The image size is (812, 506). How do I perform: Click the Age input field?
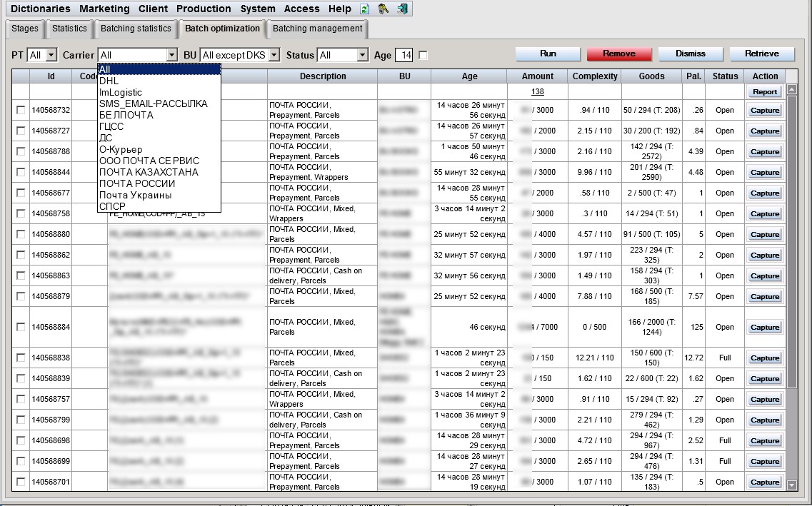[x=404, y=55]
